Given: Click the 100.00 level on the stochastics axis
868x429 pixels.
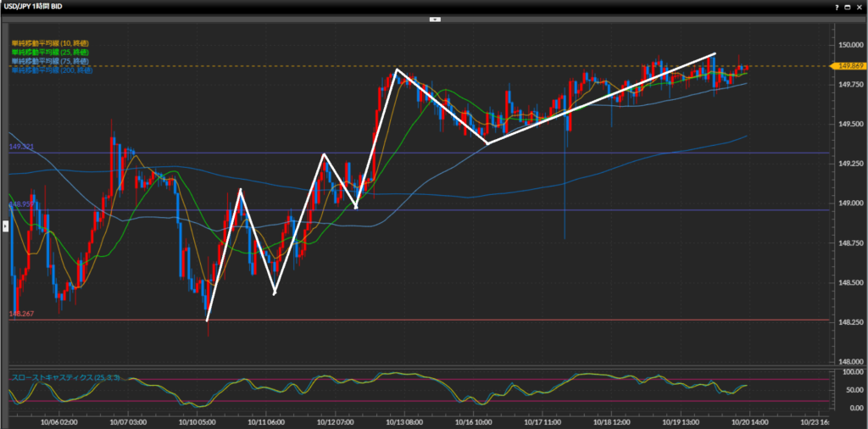Looking at the screenshot, I should 850,372.
